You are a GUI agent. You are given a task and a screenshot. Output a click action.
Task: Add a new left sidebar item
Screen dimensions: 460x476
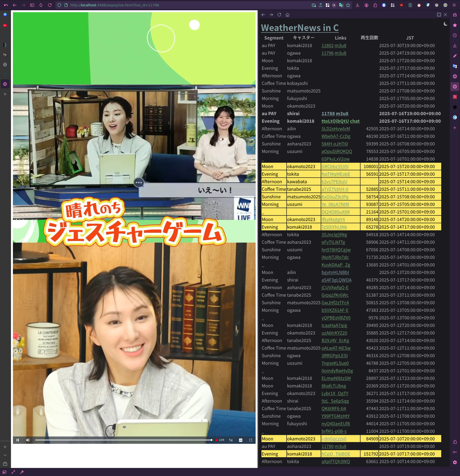(5, 94)
